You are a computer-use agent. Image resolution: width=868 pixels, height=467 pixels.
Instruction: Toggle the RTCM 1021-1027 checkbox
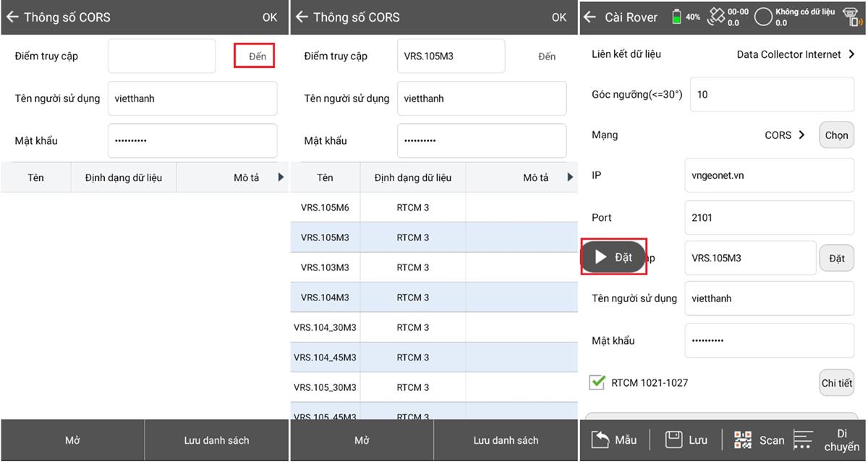(x=597, y=382)
